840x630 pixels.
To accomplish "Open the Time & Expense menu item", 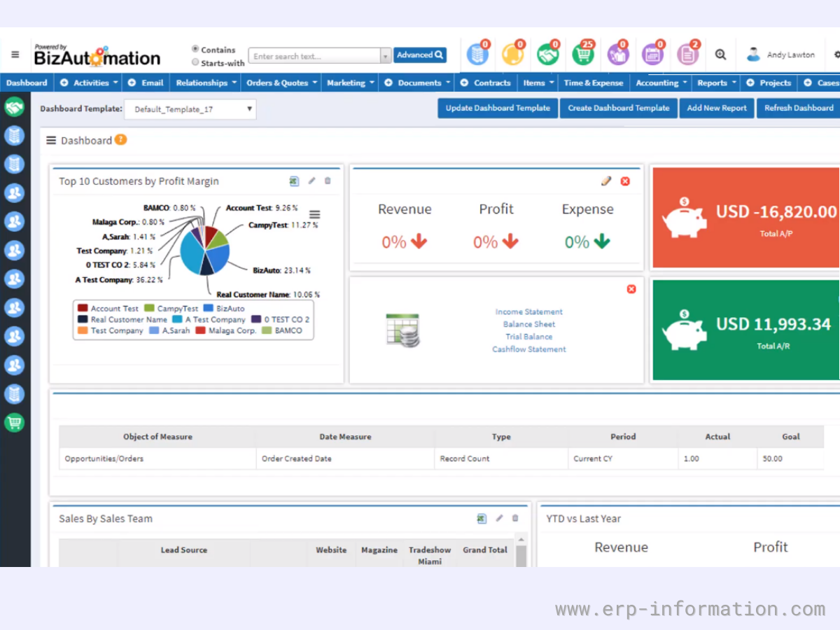I will tap(594, 83).
